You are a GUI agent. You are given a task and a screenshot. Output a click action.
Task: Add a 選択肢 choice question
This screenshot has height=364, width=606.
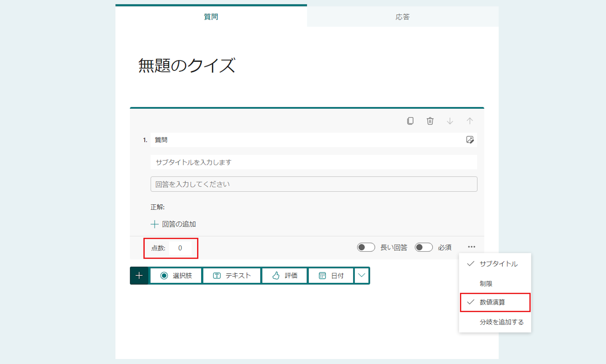(176, 276)
